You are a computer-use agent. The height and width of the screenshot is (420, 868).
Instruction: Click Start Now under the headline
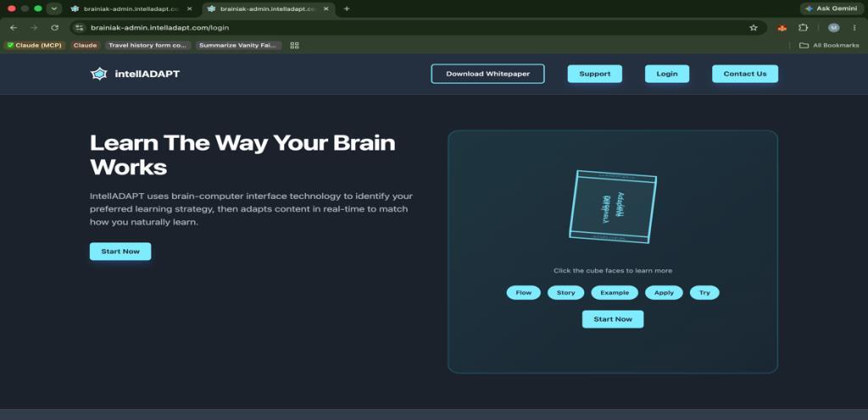(x=120, y=251)
